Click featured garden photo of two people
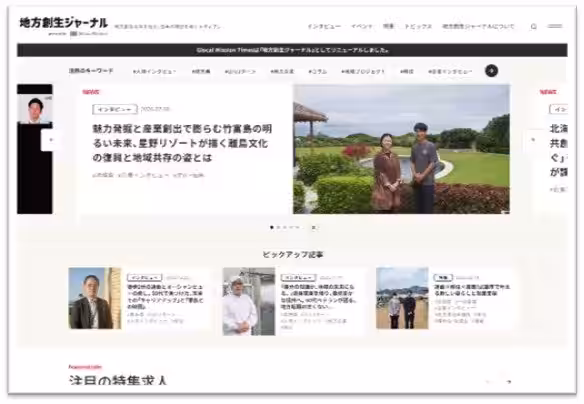 pyautogui.click(x=402, y=149)
